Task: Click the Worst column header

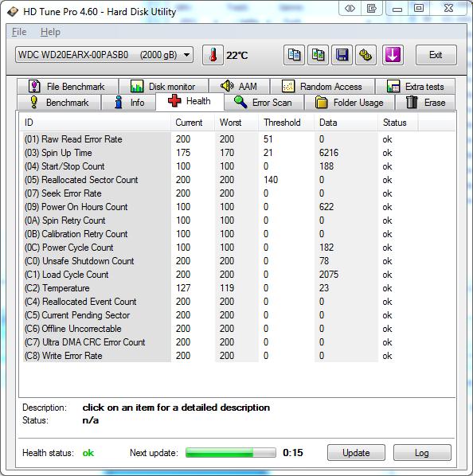Action: tap(236, 123)
